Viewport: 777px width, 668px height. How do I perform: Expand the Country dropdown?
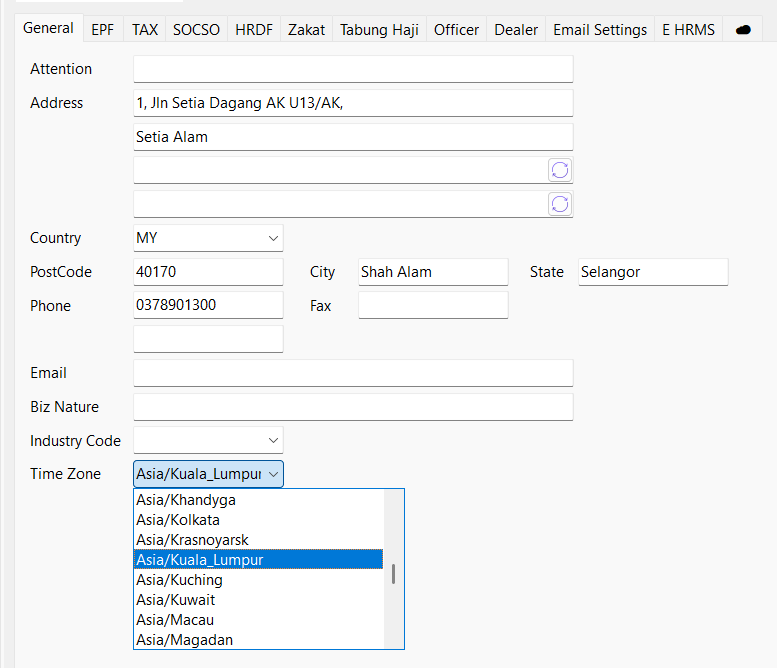273,238
